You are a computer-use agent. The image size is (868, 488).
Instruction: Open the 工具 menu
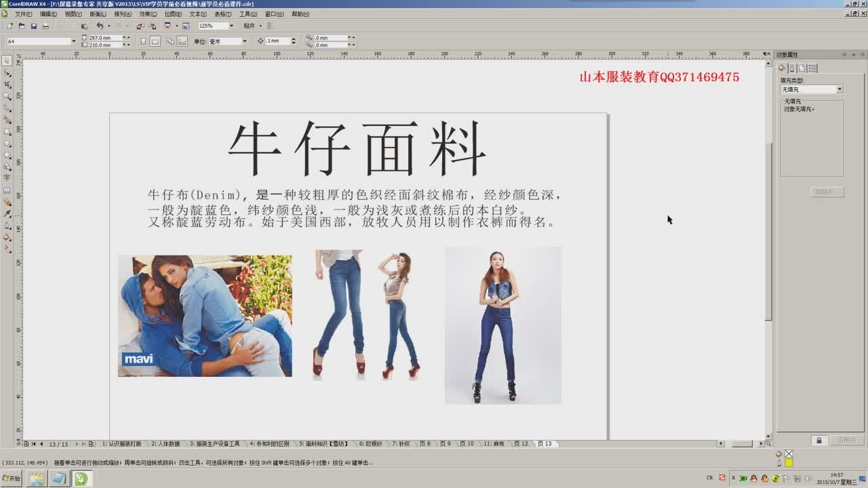coord(248,14)
